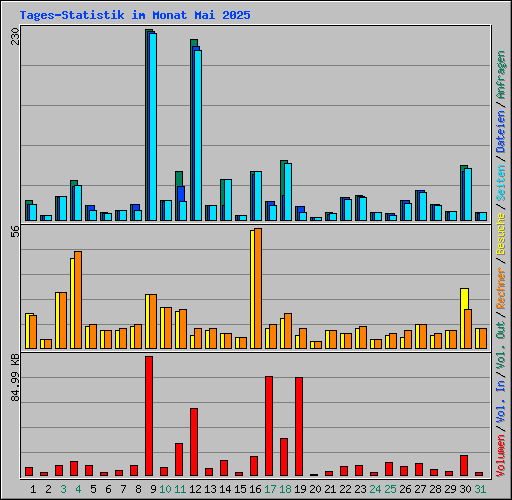
Task: Click the red Volumen bar for day 30
Action: coord(464,465)
